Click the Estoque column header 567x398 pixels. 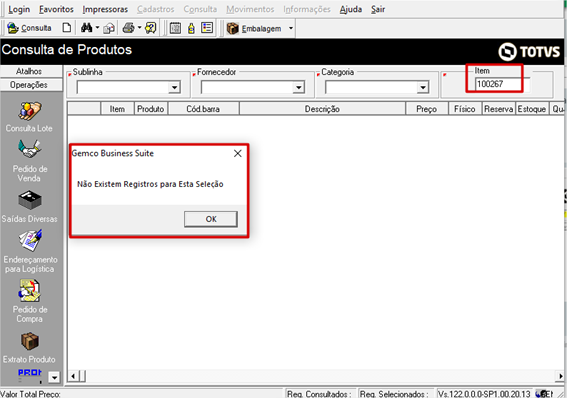click(532, 109)
